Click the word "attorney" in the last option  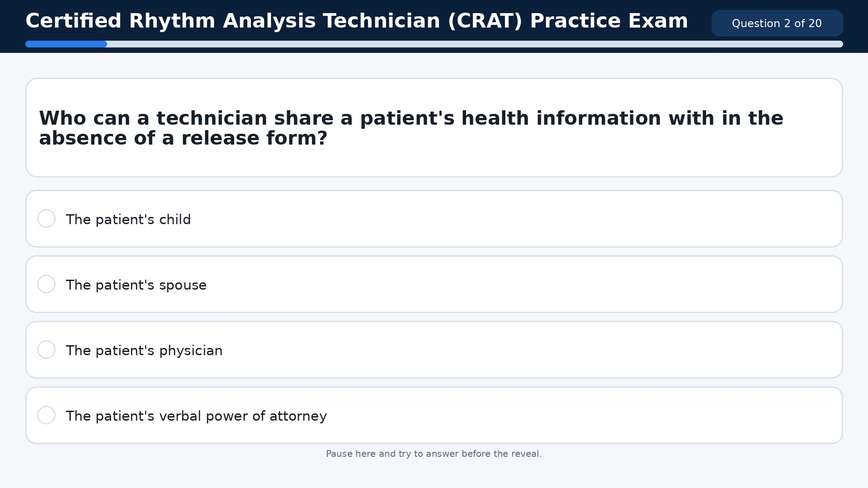pos(298,416)
